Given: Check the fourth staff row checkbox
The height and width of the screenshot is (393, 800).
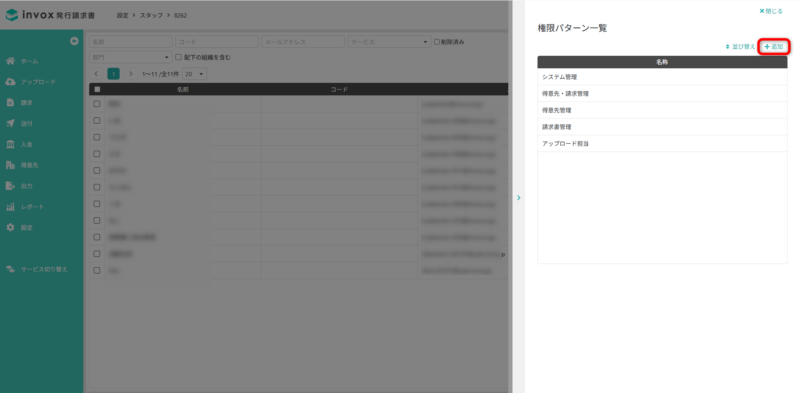Looking at the screenshot, I should pyautogui.click(x=97, y=154).
